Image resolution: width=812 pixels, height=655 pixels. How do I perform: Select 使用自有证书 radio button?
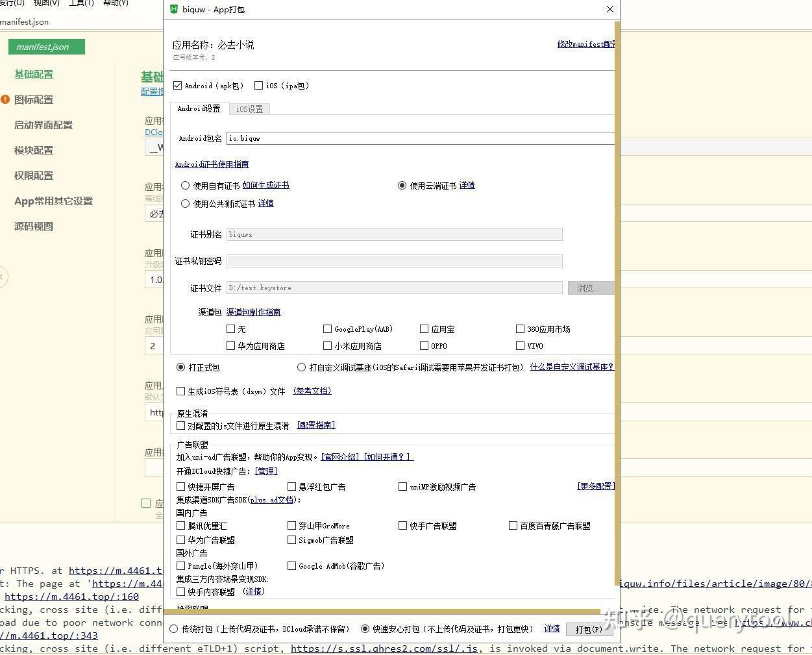click(186, 186)
